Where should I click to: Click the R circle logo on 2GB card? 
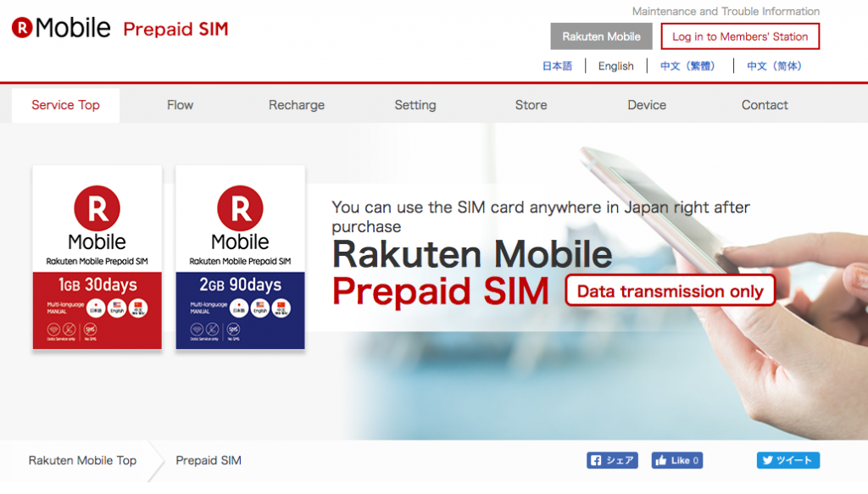click(x=240, y=208)
